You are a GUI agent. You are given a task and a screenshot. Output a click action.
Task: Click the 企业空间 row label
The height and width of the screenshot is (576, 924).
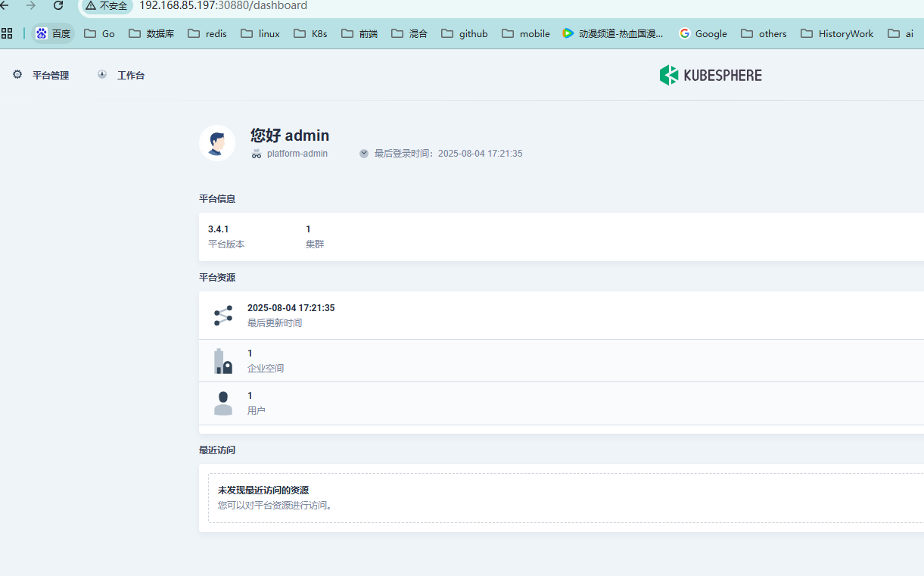coord(266,369)
